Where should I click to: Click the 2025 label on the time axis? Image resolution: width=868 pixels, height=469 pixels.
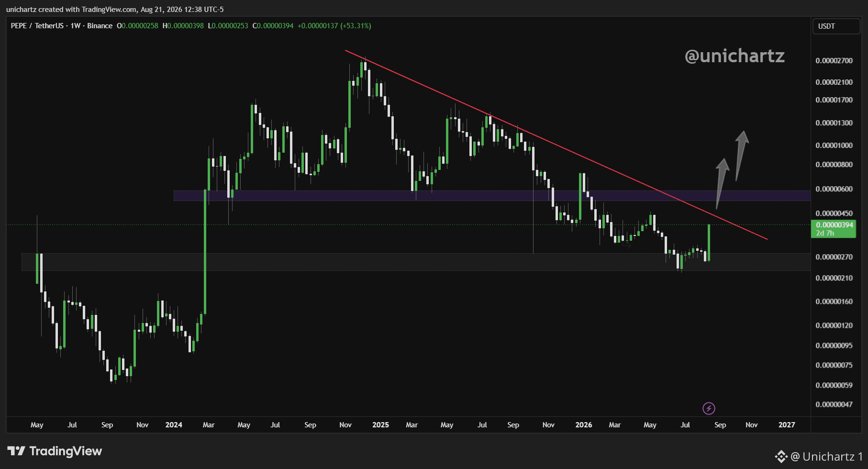tap(381, 425)
